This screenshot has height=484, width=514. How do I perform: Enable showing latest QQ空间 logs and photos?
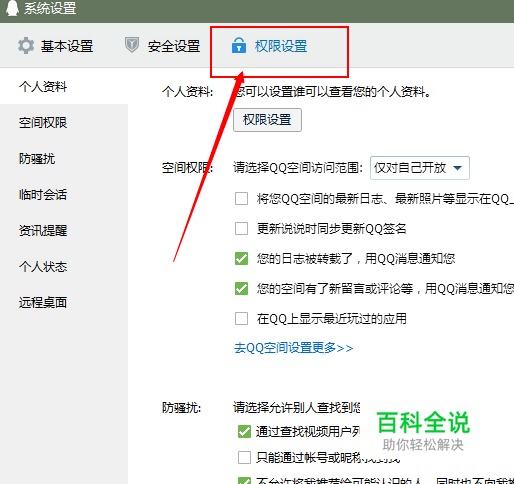coord(241,199)
